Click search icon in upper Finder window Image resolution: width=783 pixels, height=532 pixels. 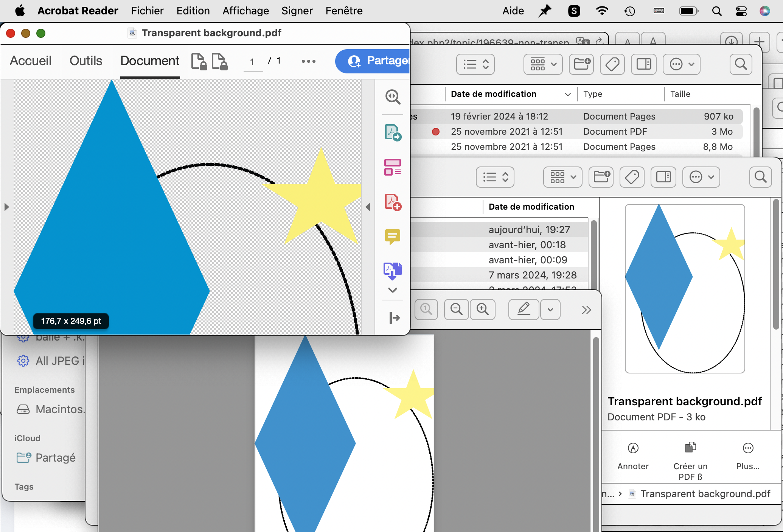point(741,64)
